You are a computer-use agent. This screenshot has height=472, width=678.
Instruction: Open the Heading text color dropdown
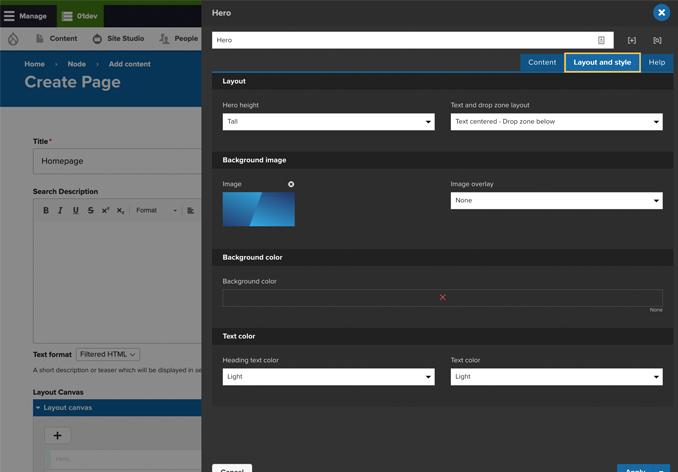(x=328, y=377)
